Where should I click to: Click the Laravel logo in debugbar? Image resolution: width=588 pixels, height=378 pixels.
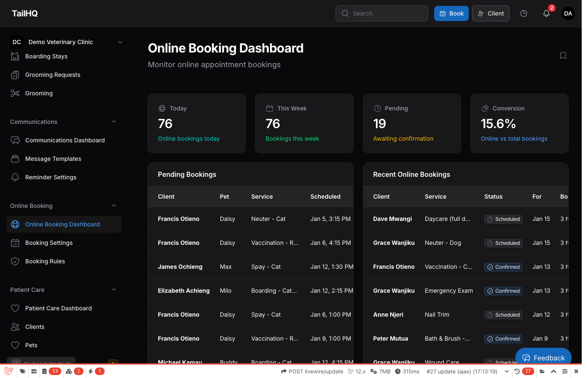8,371
